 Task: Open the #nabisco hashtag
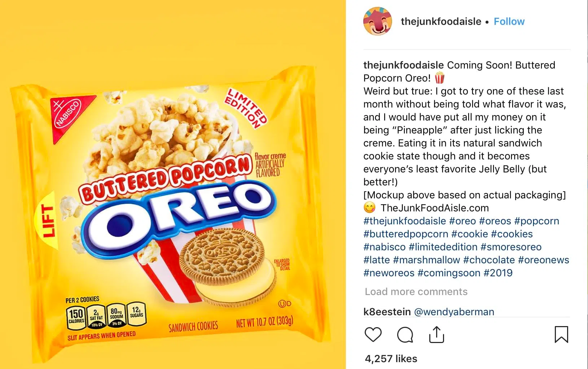pos(385,247)
